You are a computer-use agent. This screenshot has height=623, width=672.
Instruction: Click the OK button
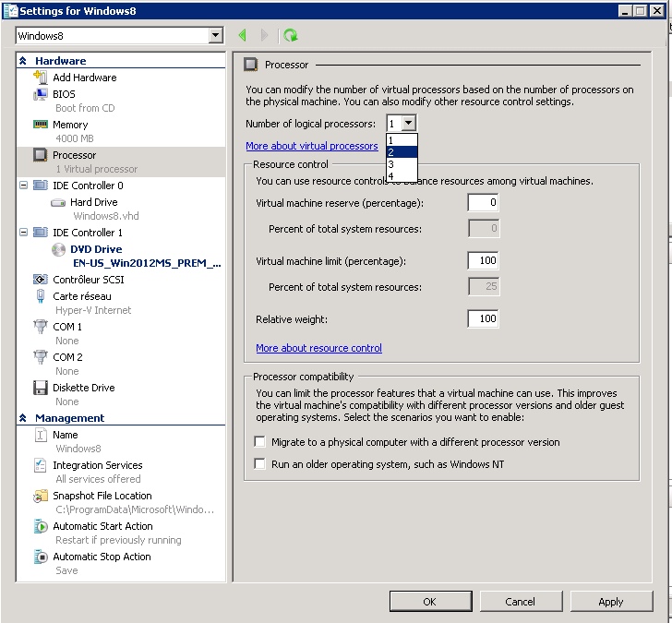pos(431,602)
